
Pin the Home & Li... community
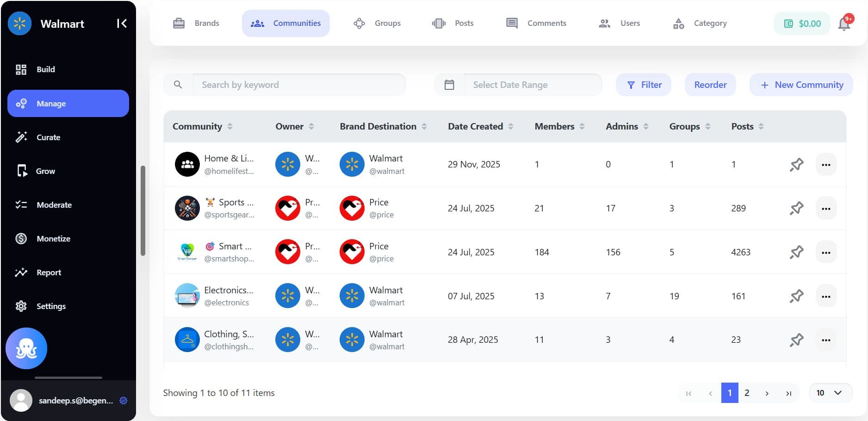tap(796, 164)
